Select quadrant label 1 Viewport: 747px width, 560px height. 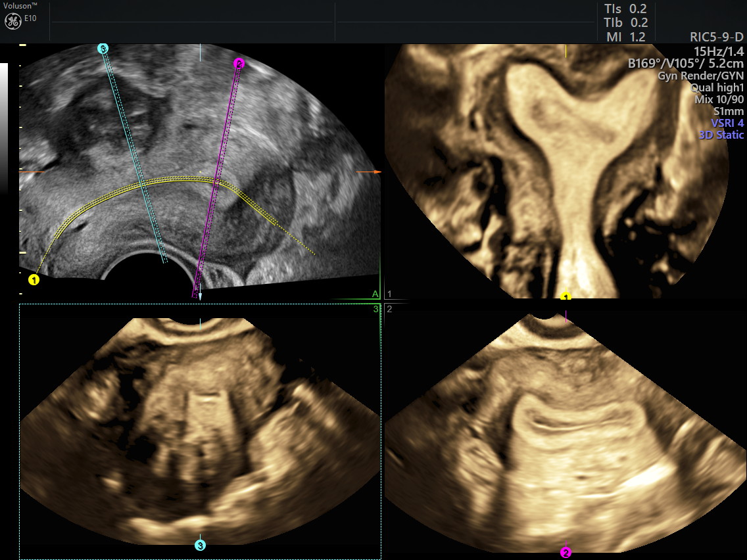tap(389, 294)
